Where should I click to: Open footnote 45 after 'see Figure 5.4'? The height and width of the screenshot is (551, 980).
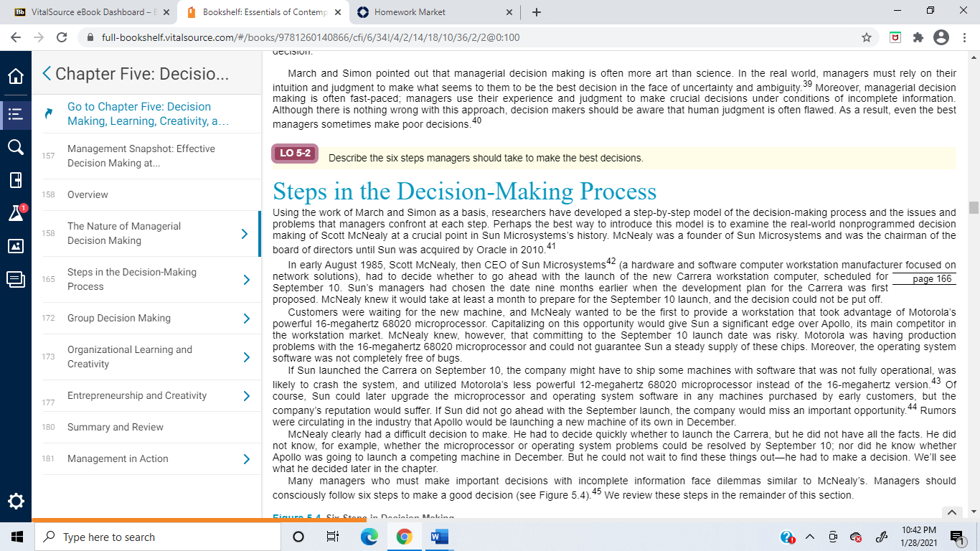[596, 492]
